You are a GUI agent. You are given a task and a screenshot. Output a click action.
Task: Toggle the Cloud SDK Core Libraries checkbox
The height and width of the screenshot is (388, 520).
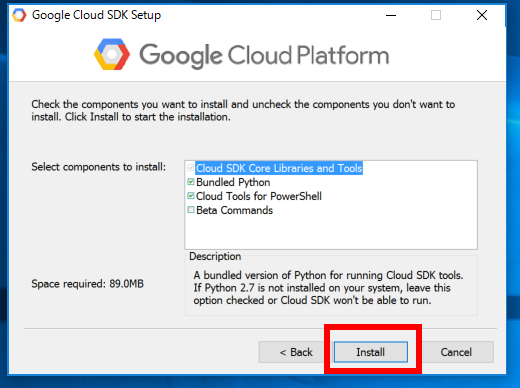click(x=191, y=168)
